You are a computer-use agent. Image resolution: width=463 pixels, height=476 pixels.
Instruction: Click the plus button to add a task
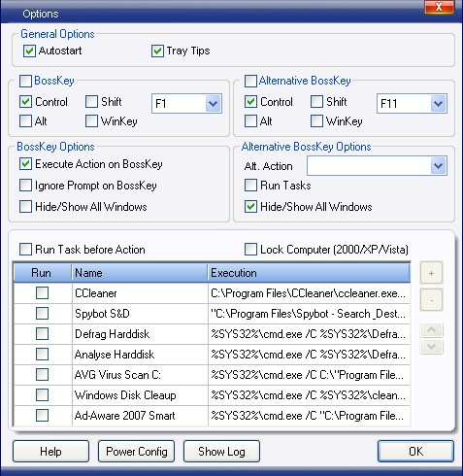pyautogui.click(x=431, y=273)
